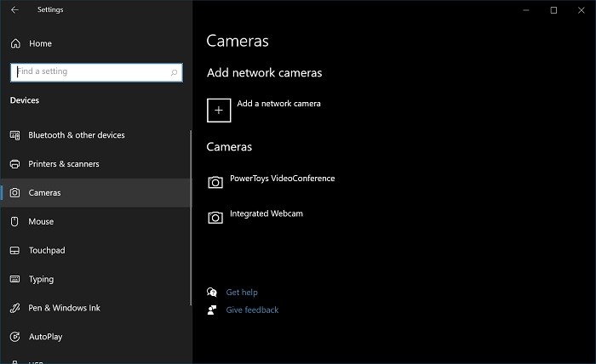Open Typing settings page

(x=95, y=279)
